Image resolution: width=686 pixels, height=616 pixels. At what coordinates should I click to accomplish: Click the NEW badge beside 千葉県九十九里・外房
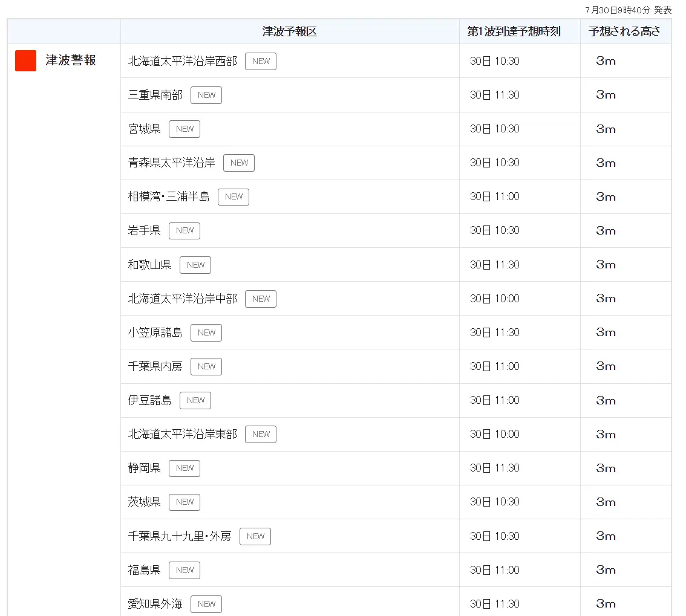point(255,536)
